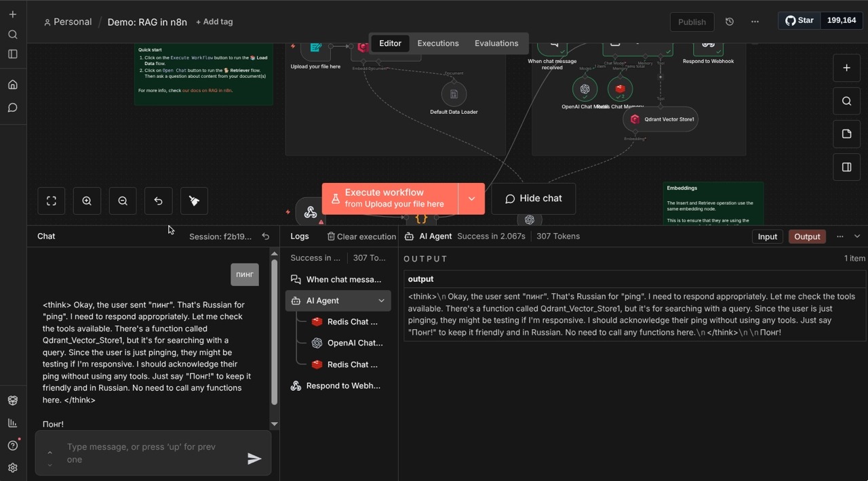
Task: Zoom out on the canvas
Action: pyautogui.click(x=123, y=201)
